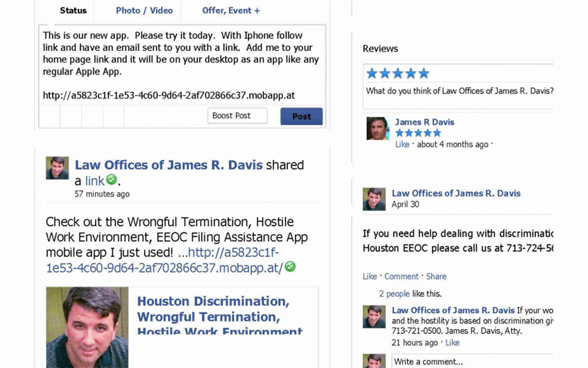Viewport: 588px width, 368px height.
Task: Click the green checkmark after the app URL
Action: coord(290,266)
